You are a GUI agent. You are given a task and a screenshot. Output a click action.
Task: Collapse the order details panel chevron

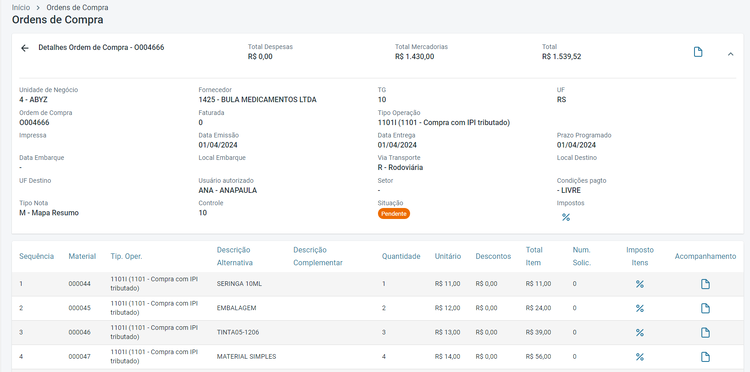pos(730,54)
